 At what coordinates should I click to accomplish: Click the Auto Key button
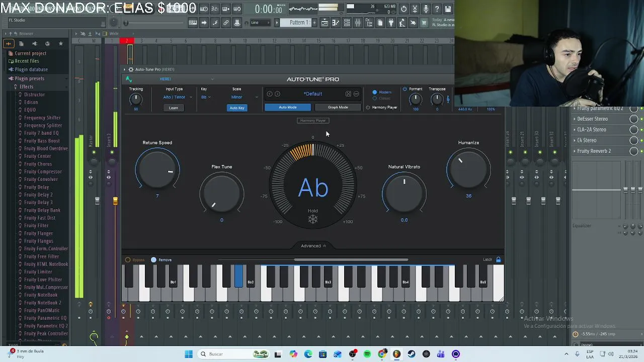coord(237,108)
